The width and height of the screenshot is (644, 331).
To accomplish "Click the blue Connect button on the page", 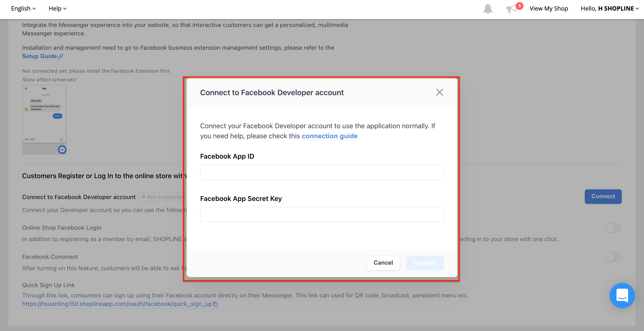I will tap(603, 196).
